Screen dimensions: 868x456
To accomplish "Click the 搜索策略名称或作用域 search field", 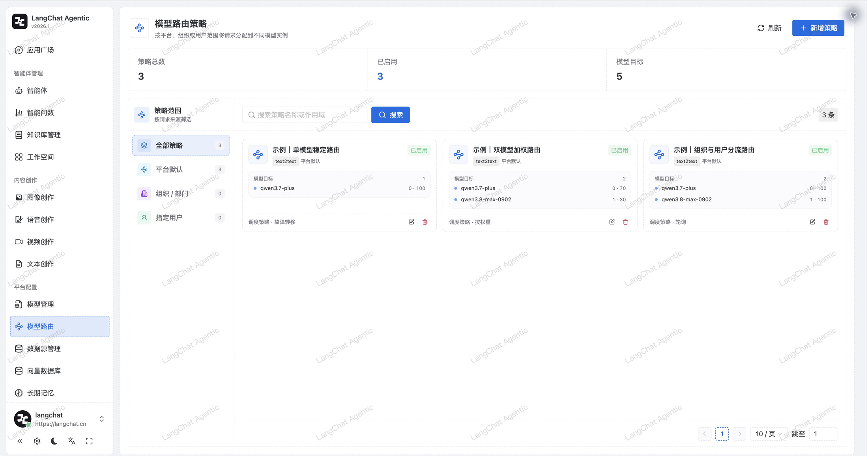I will click(305, 115).
